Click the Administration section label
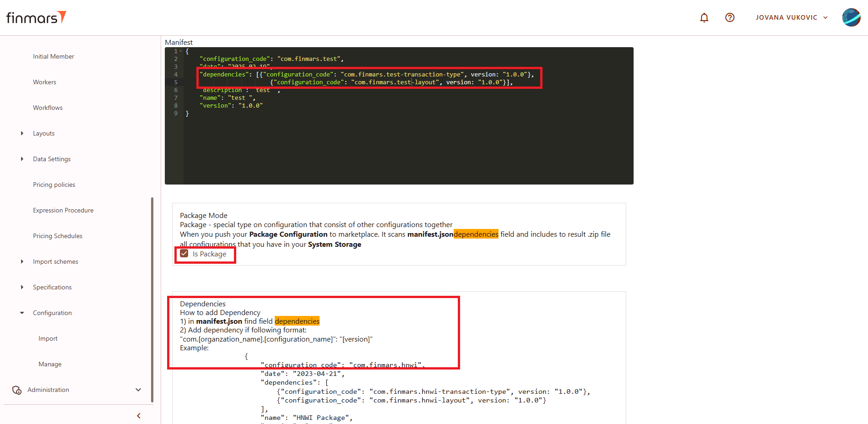Viewport: 868px width, 424px height. pyautogui.click(x=48, y=390)
